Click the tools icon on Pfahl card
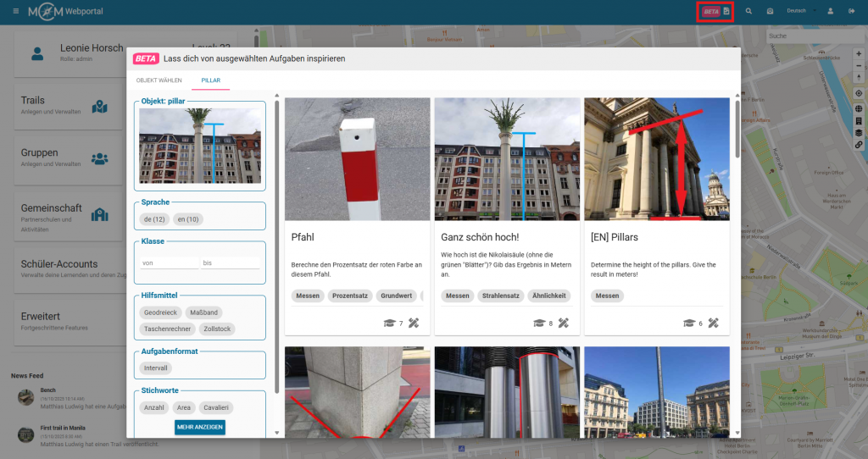Viewport: 868px width, 459px height. click(414, 323)
